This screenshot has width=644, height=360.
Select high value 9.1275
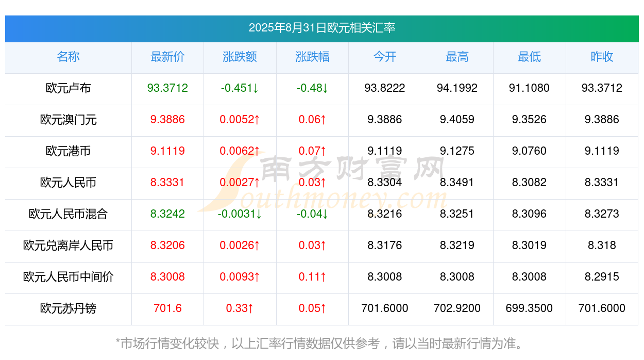click(x=457, y=151)
